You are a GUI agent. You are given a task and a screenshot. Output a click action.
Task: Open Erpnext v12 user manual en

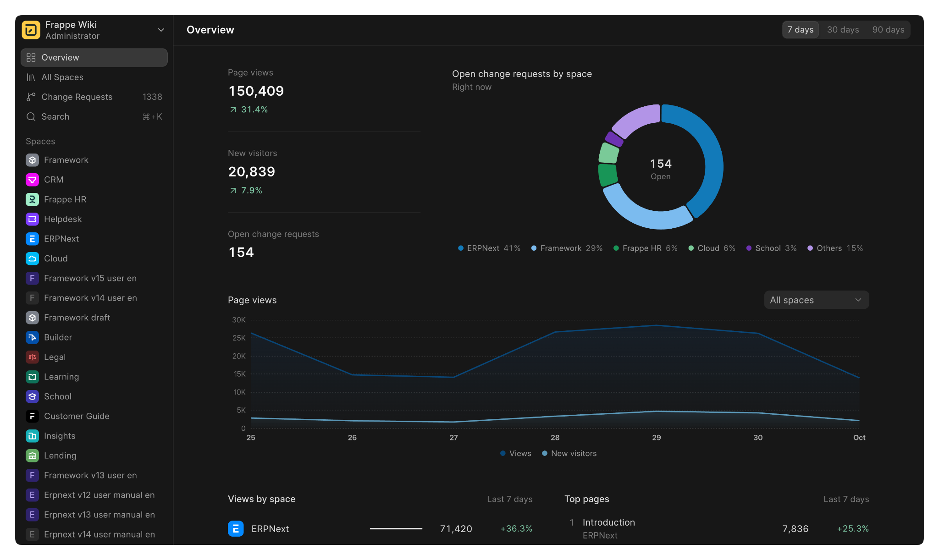pyautogui.click(x=94, y=495)
